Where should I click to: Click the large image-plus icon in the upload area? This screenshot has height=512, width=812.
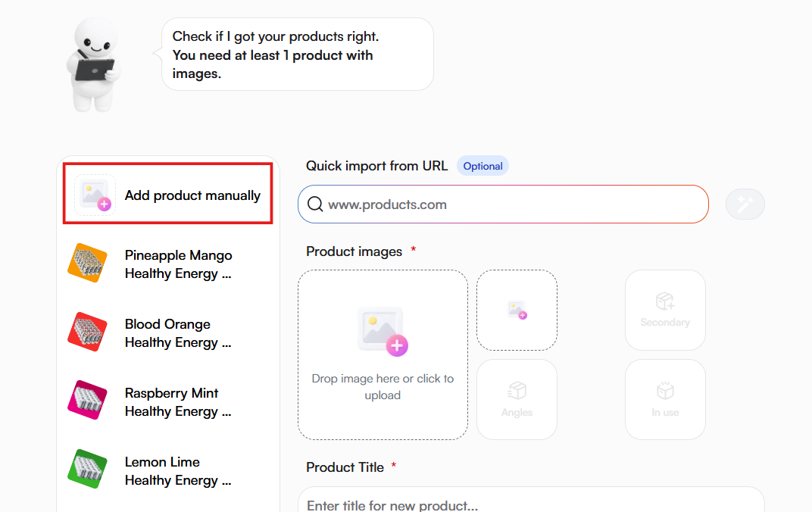coord(382,331)
